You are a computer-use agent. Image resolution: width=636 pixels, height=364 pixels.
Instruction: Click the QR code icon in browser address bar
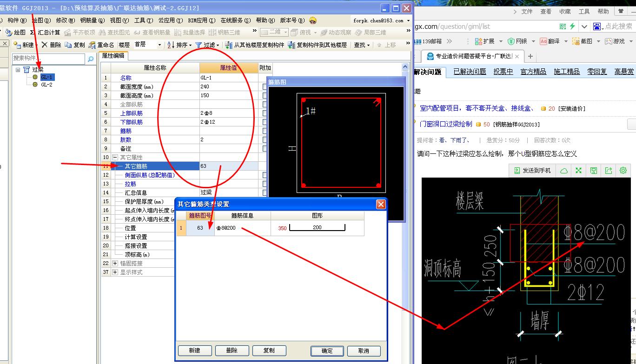[x=563, y=26]
